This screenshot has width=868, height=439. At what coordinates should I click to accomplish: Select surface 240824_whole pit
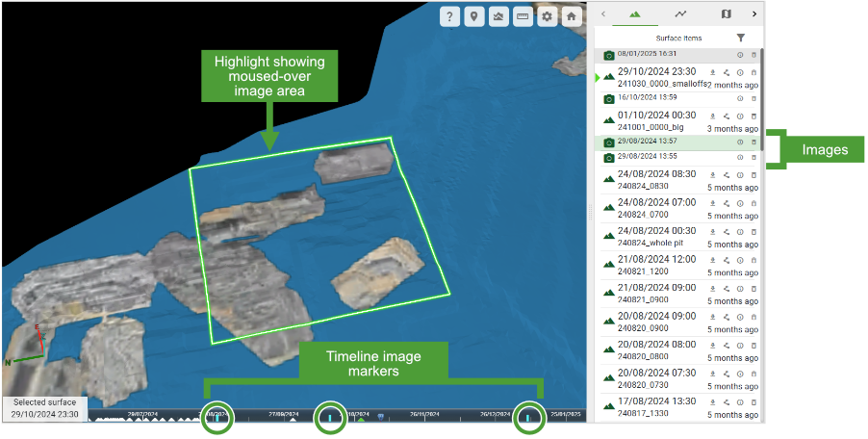pyautogui.click(x=677, y=237)
